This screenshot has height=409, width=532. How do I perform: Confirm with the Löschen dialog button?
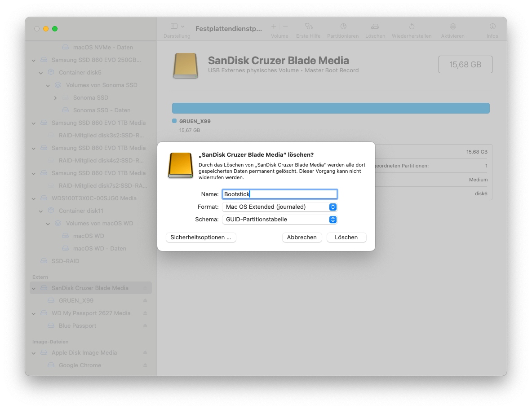pos(346,237)
